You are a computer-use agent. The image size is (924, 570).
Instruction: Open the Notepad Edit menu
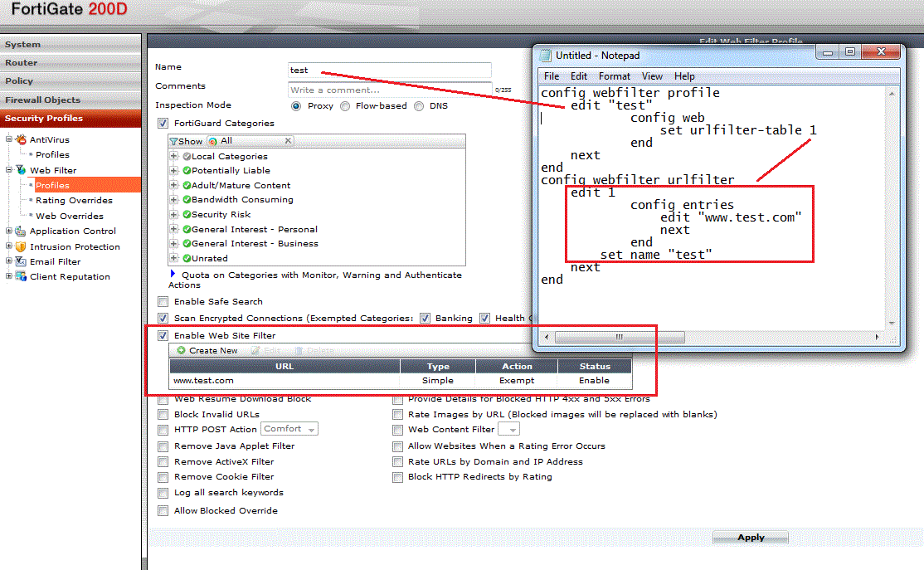(579, 76)
